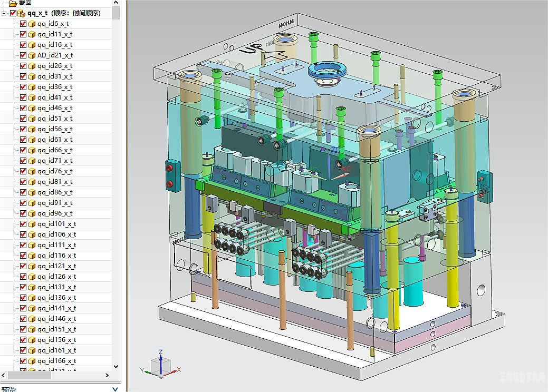Click the part icon of qq_id106_x_t

pos(32,234)
